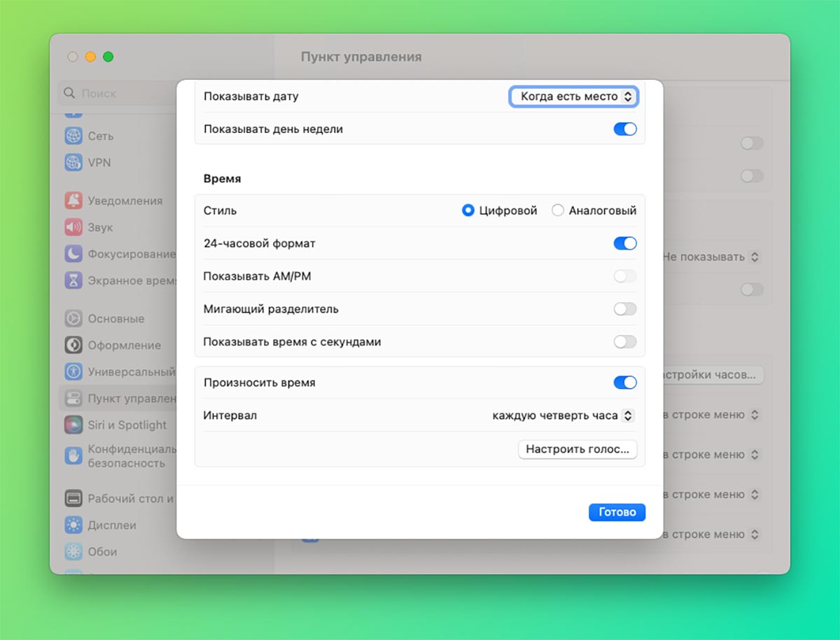The image size is (840, 640).
Task: Click the Готово button
Action: (617, 512)
